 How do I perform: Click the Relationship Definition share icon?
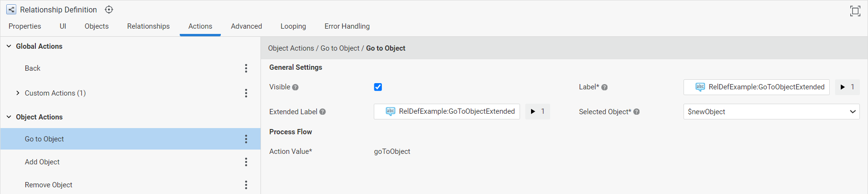(11, 10)
